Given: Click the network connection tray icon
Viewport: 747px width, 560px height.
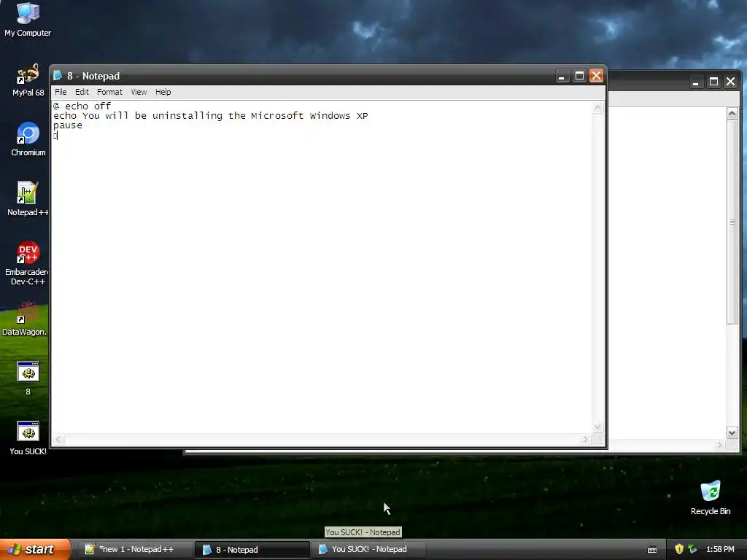Looking at the screenshot, I should point(692,549).
